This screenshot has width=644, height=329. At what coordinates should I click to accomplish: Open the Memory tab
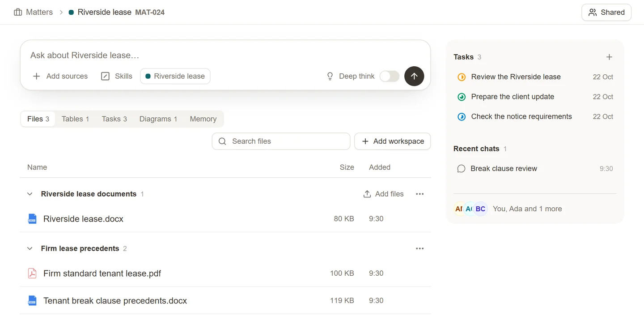(x=203, y=119)
